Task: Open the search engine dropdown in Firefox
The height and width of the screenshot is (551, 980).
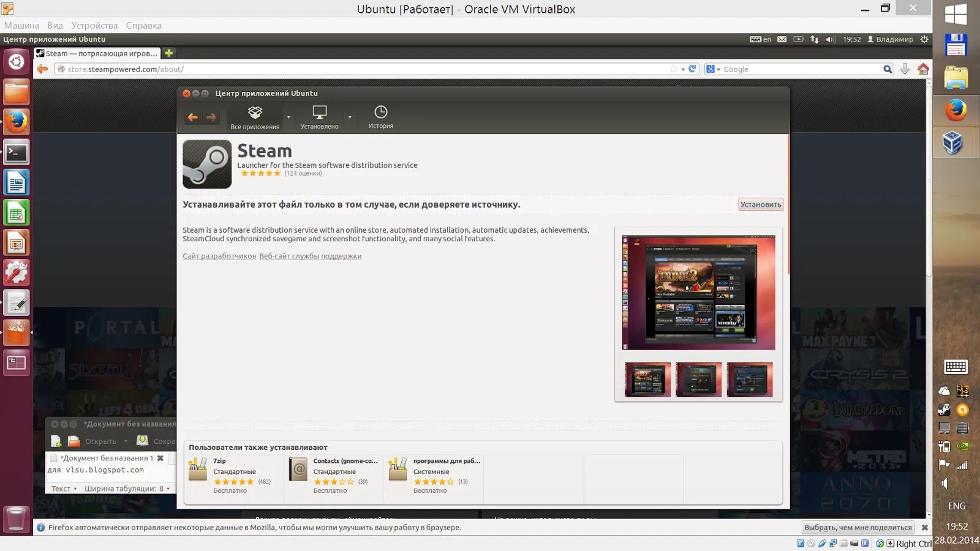Action: pyautogui.click(x=713, y=69)
